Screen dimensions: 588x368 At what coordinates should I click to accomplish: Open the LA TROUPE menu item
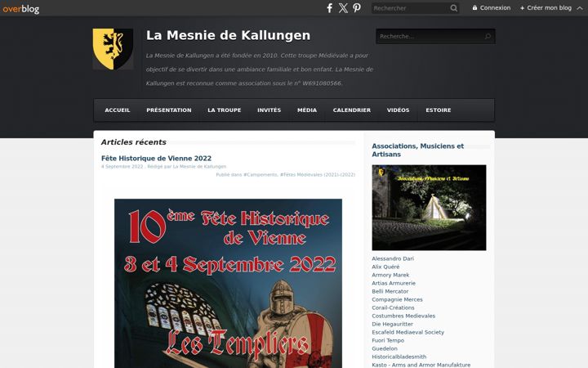pos(225,110)
